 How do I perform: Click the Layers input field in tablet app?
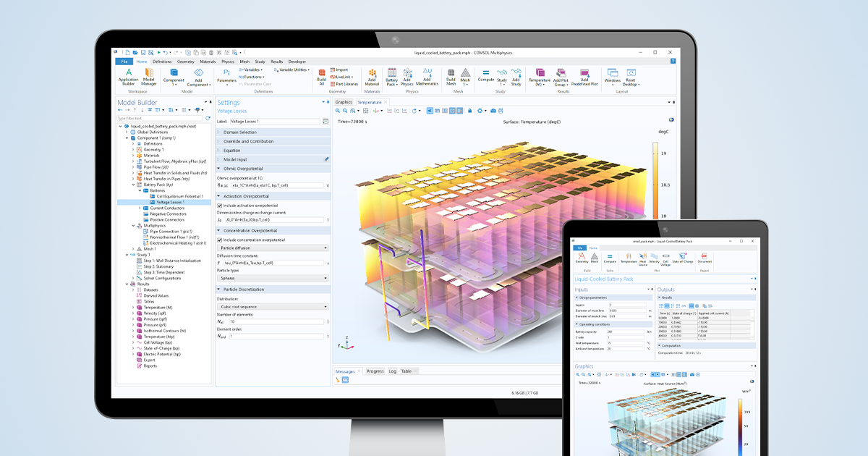click(627, 305)
